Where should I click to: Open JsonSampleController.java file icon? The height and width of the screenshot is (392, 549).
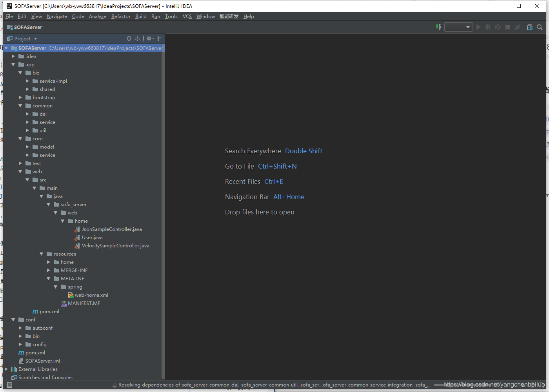tap(77, 229)
